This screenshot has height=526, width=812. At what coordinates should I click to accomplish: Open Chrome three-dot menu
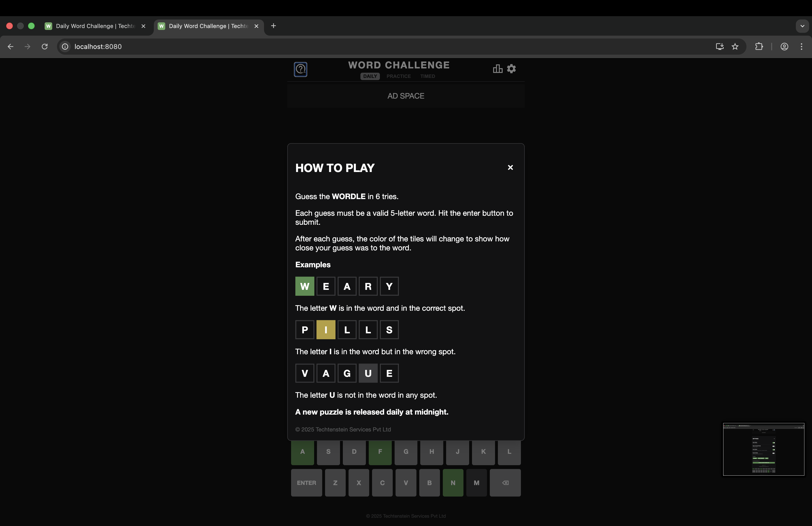pyautogui.click(x=801, y=47)
